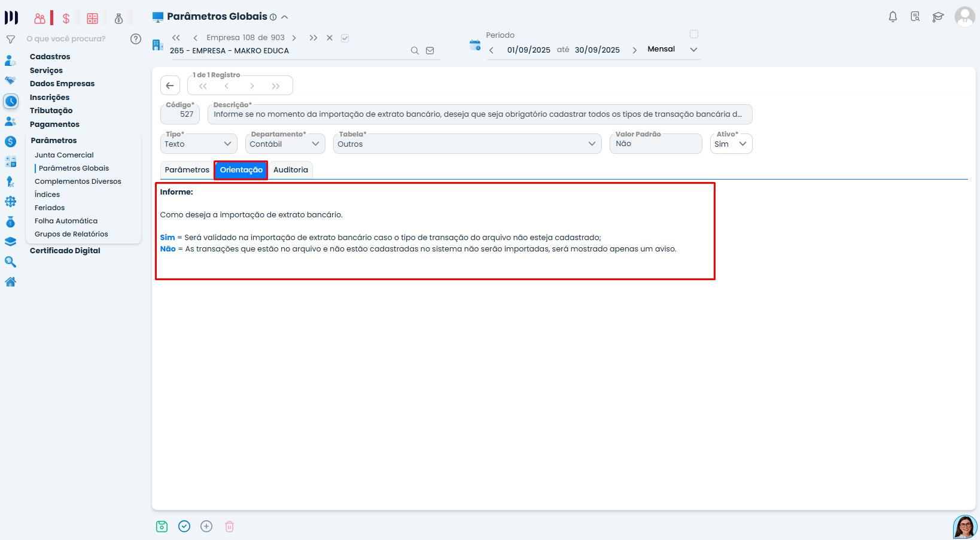This screenshot has height=540, width=980.
Task: Add a new record via the plus icon
Action: click(206, 526)
